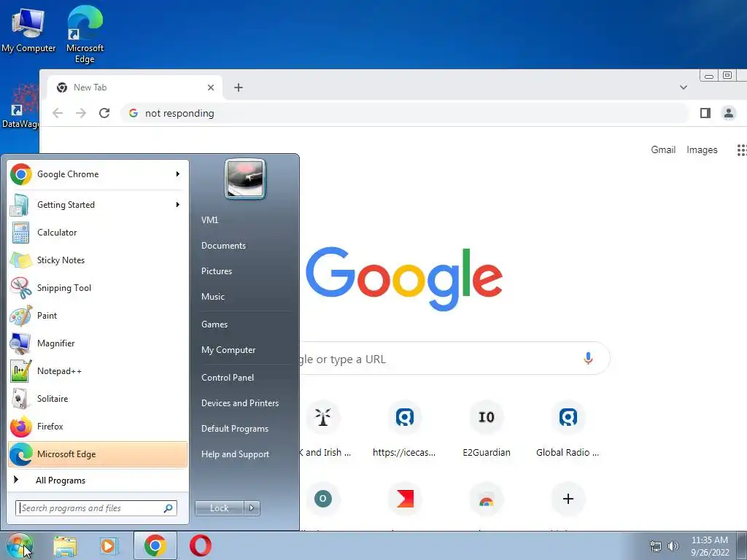The width and height of the screenshot is (747, 560).
Task: Select DataWag desktop shortcut
Action: pos(20,106)
